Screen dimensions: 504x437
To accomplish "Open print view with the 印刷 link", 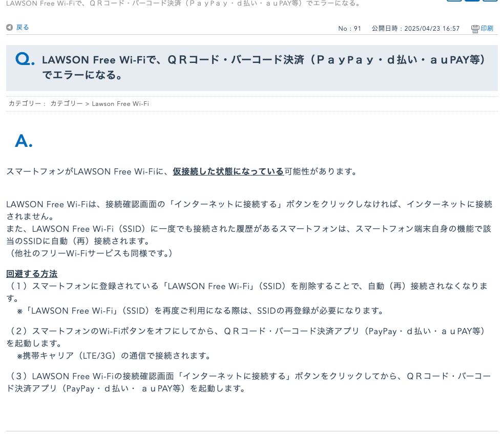I will tap(487, 28).
